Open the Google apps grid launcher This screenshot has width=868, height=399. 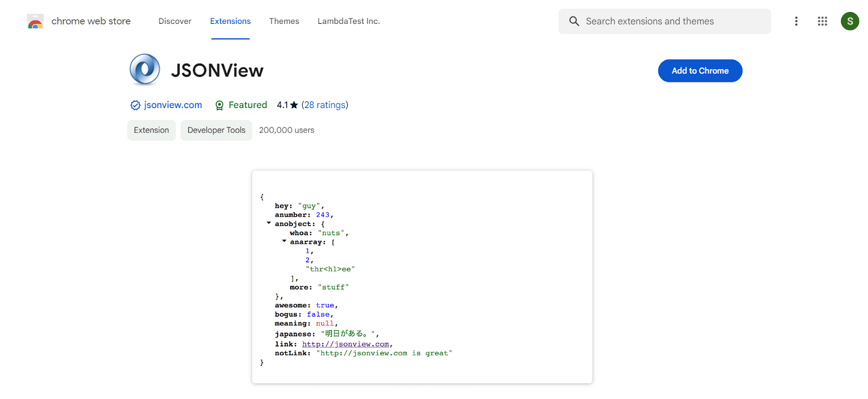(822, 21)
